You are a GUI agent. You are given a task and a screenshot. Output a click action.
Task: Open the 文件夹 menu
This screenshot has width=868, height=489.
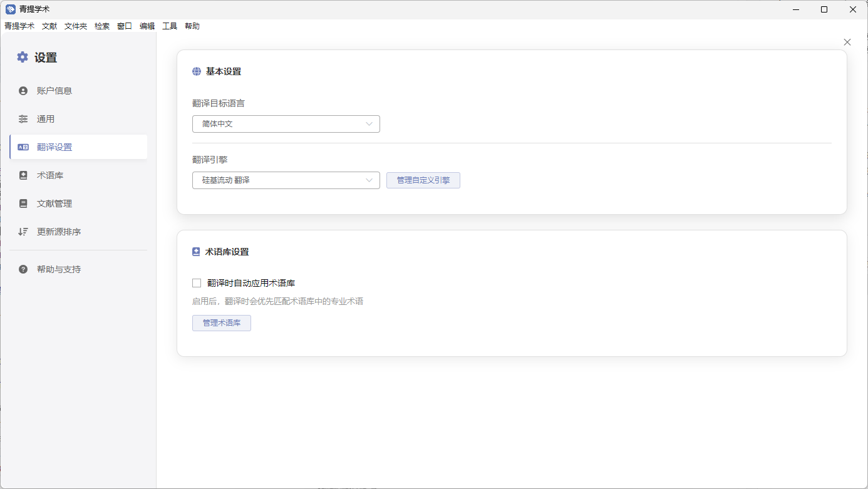(76, 26)
